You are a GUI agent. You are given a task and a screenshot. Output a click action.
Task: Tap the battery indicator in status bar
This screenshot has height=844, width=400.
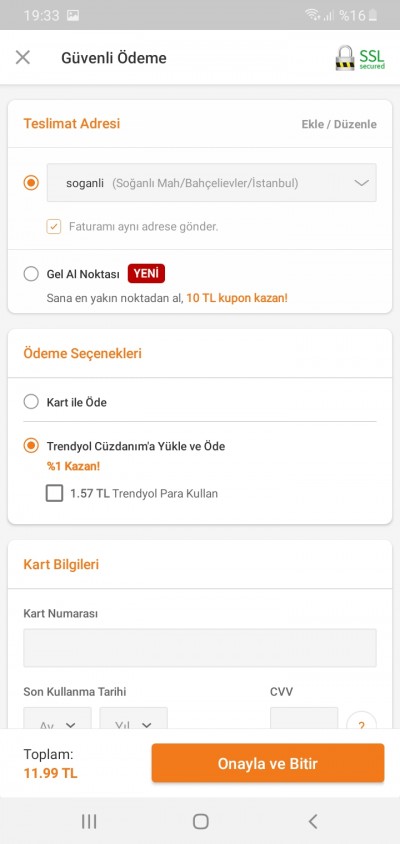pos(373,15)
